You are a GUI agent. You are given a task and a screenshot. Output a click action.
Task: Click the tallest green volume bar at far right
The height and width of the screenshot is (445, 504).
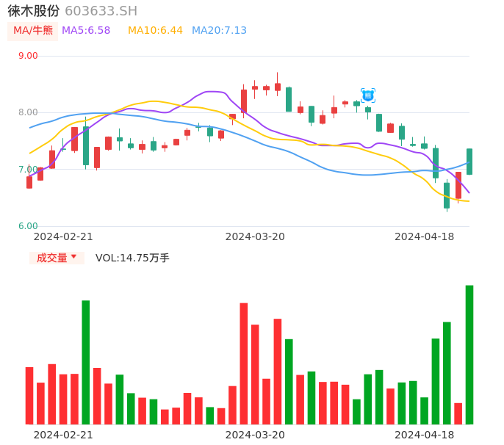[x=469, y=355]
